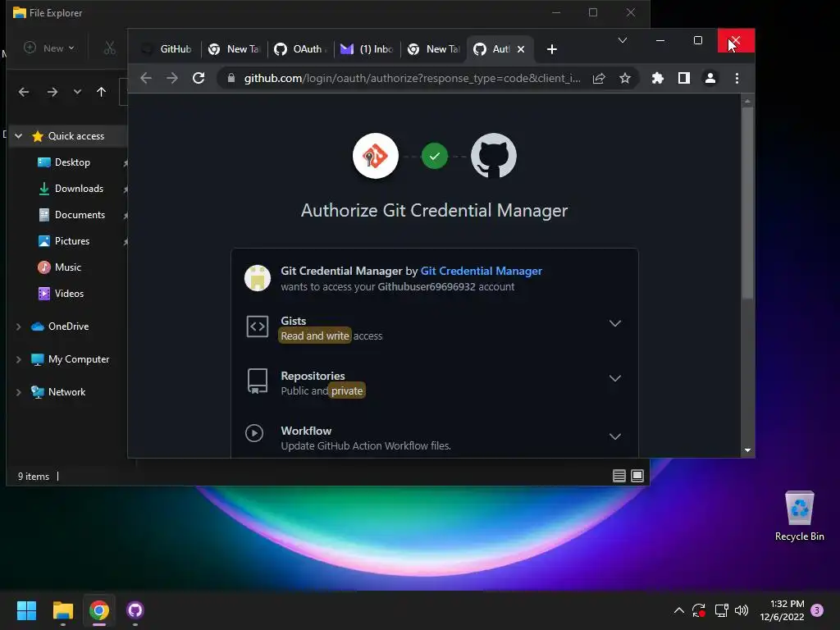Open recent locations dropdown in File Explorer

77,92
